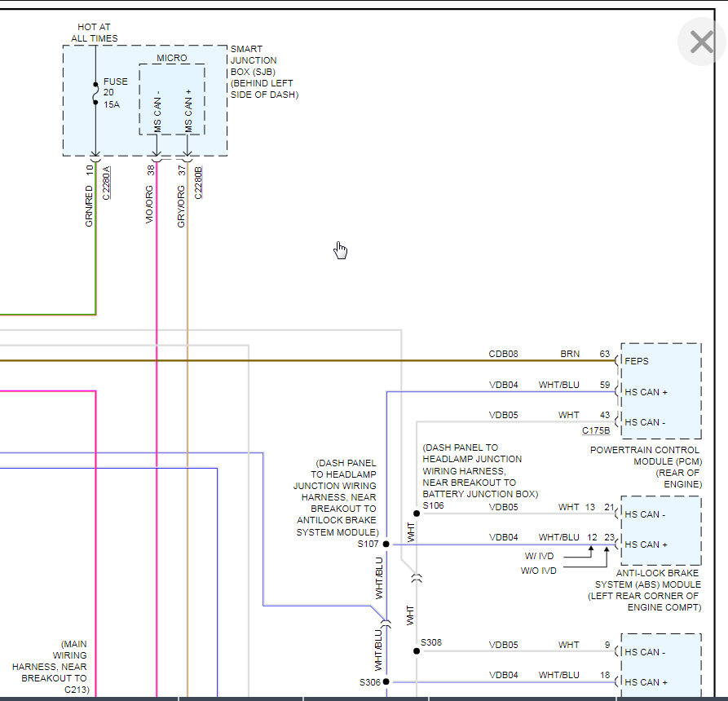Click the VIO/ORG wire label
The height and width of the screenshot is (701, 728).
pyautogui.click(x=149, y=205)
